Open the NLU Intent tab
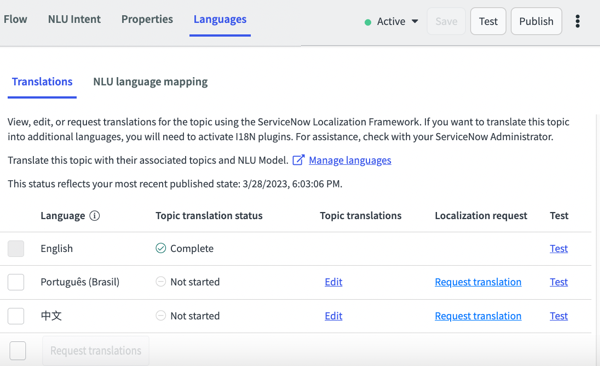 point(74,19)
